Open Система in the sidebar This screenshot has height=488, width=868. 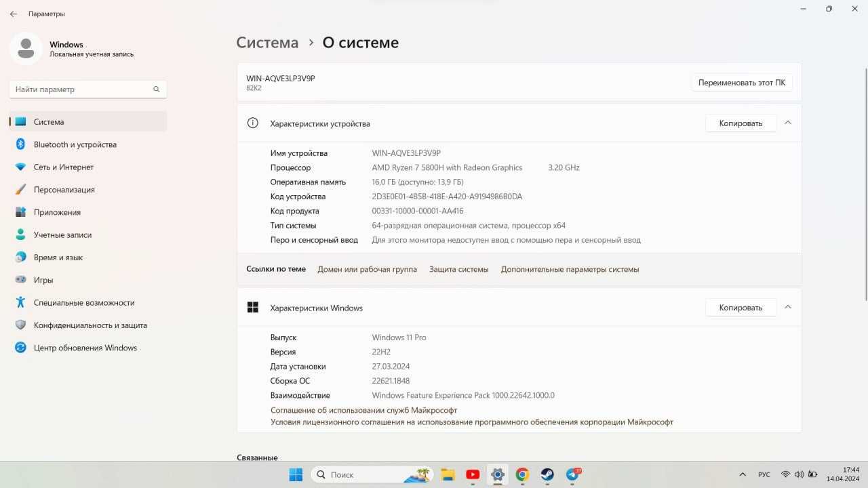[88, 122]
